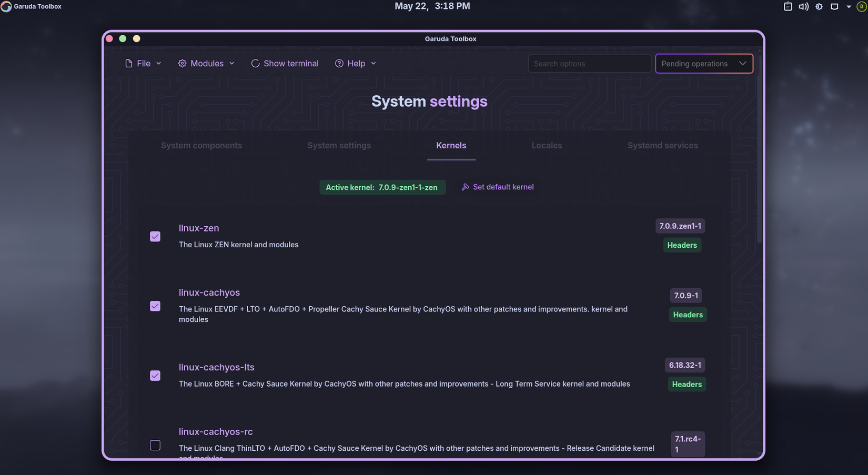The width and height of the screenshot is (868, 475).
Task: Toggle Headers for linux-zen
Action: pos(682,245)
